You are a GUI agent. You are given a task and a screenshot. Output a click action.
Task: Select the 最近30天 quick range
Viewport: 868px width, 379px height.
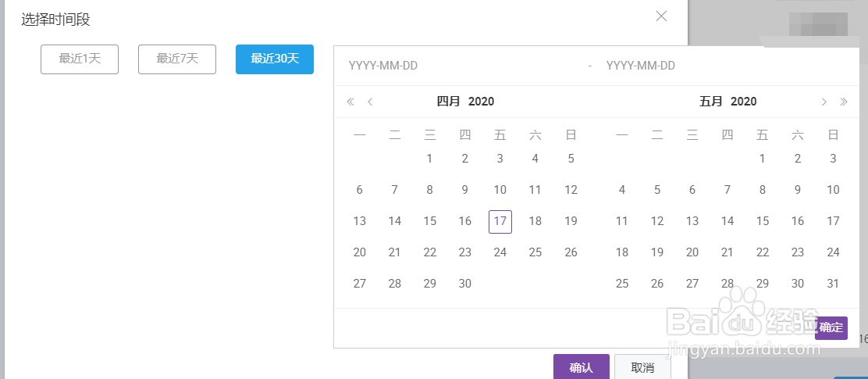click(275, 59)
